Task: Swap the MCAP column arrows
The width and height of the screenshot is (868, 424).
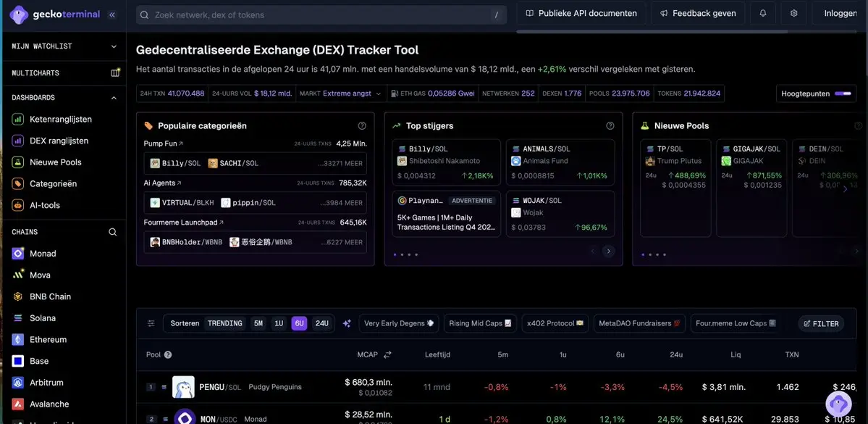Action: tap(387, 354)
